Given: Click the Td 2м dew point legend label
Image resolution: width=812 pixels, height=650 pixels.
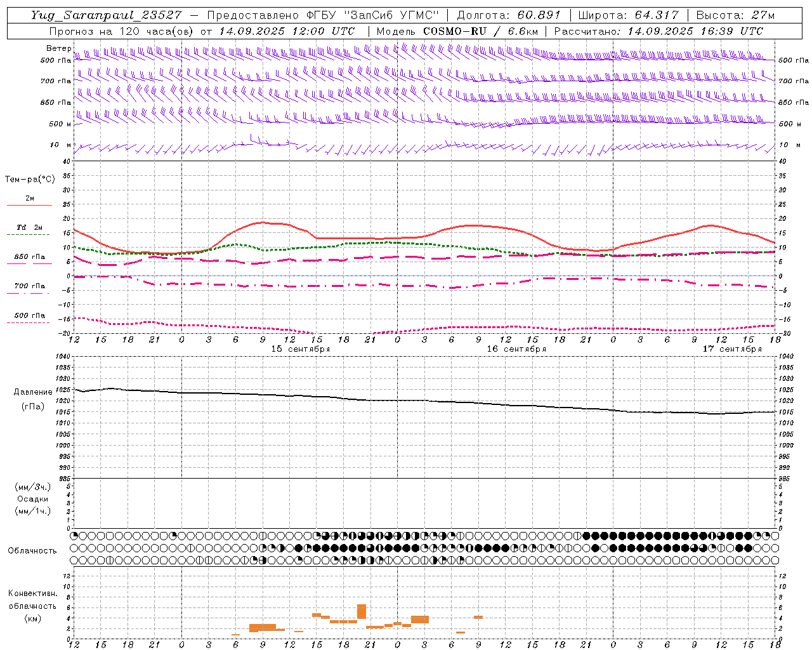Looking at the screenshot, I should coord(30,227).
